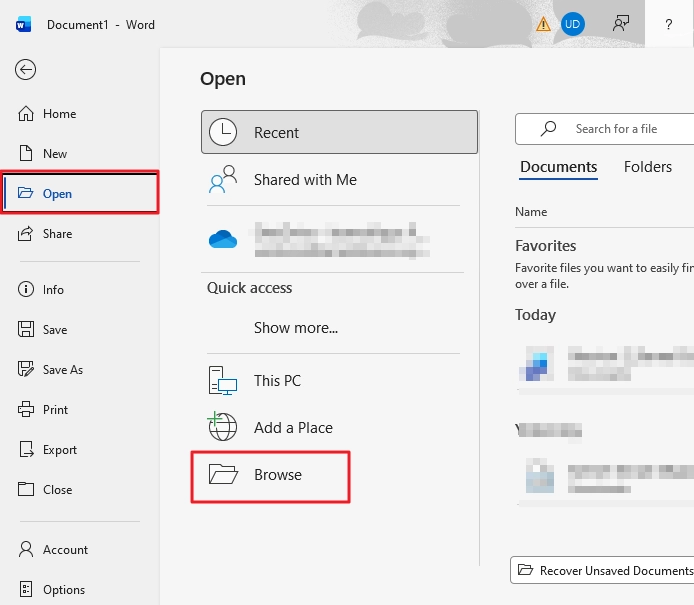
Task: Switch to the Folders tab
Action: tap(648, 167)
